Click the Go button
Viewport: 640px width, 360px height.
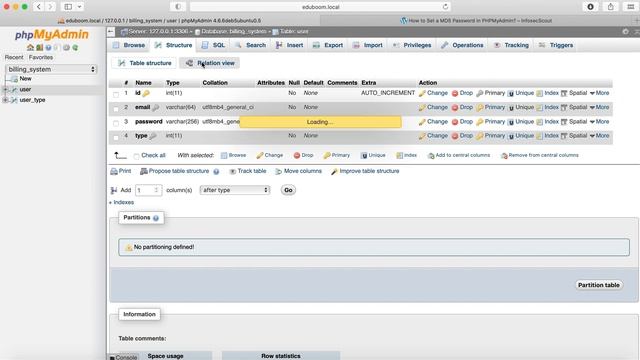point(288,190)
